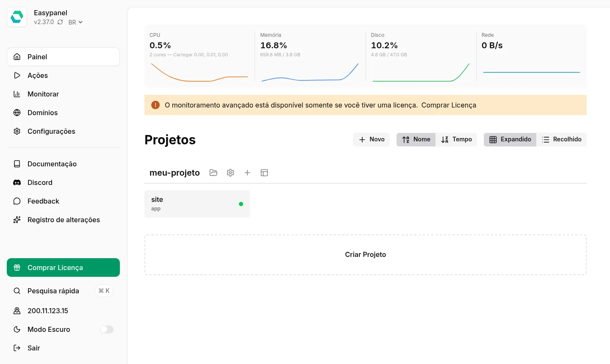
Task: Click the folder icon next to meu-projeto
Action: click(x=213, y=173)
